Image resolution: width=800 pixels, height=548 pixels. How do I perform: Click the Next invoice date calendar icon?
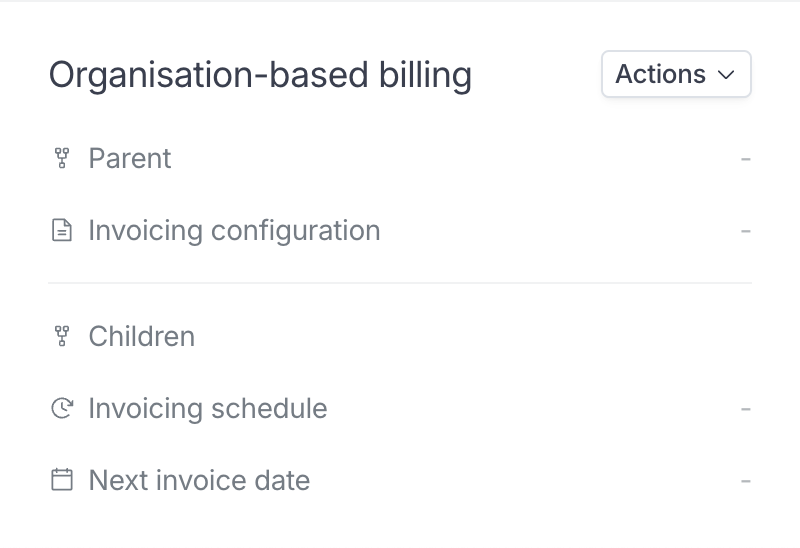point(62,480)
